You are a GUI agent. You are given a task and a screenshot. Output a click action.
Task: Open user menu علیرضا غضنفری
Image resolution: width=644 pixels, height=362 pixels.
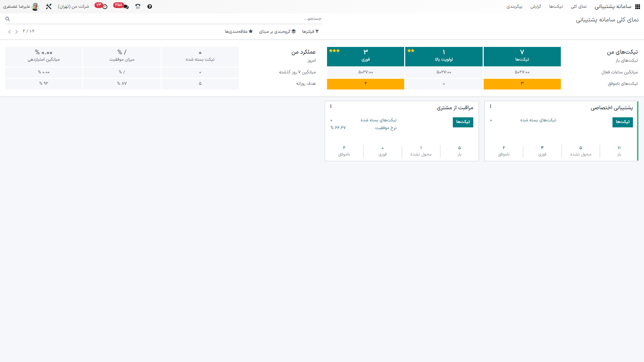pyautogui.click(x=21, y=7)
